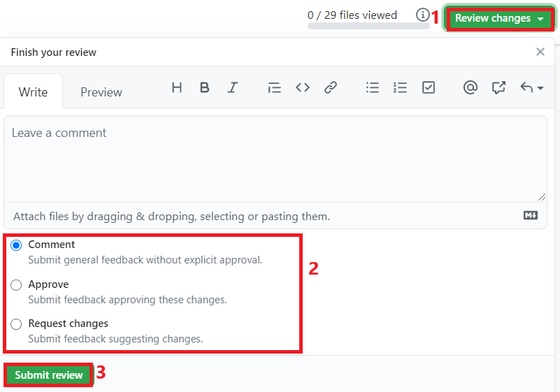560x392 pixels.
Task: Switch to the Write tab
Action: click(33, 92)
